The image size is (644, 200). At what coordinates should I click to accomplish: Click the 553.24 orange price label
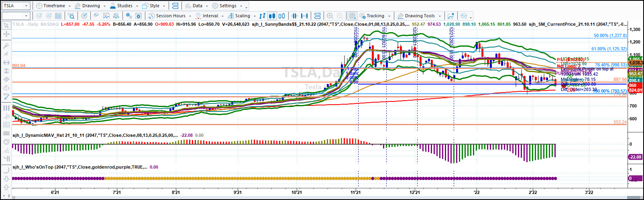click(620, 122)
